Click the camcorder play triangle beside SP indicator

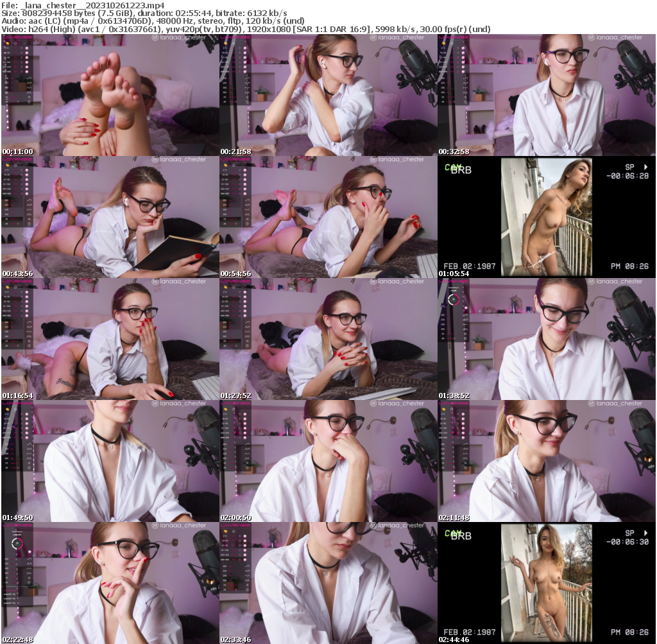[x=645, y=167]
